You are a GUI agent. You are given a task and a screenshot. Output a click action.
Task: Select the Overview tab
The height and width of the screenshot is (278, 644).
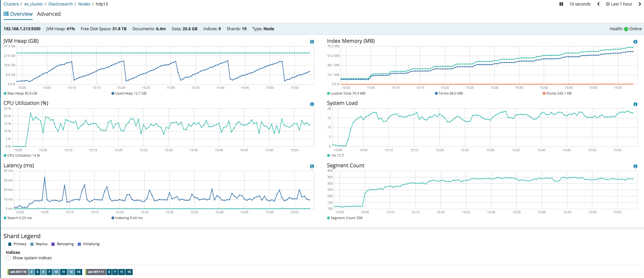click(x=18, y=14)
